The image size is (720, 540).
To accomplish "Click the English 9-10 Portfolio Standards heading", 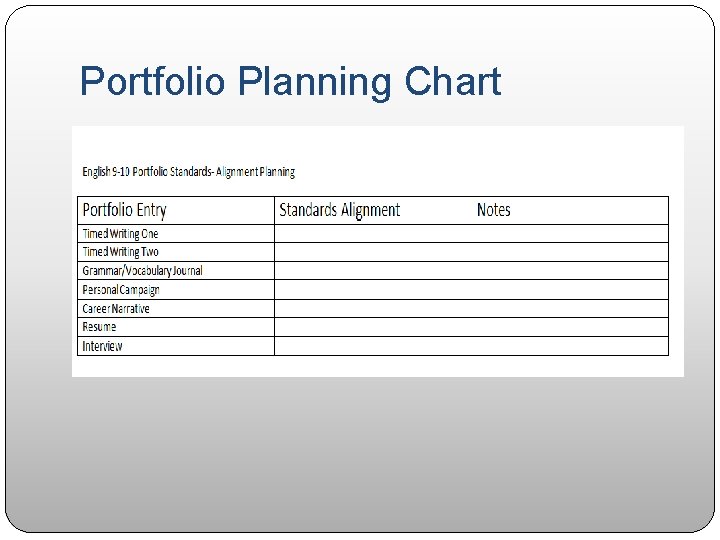I will tap(188, 172).
